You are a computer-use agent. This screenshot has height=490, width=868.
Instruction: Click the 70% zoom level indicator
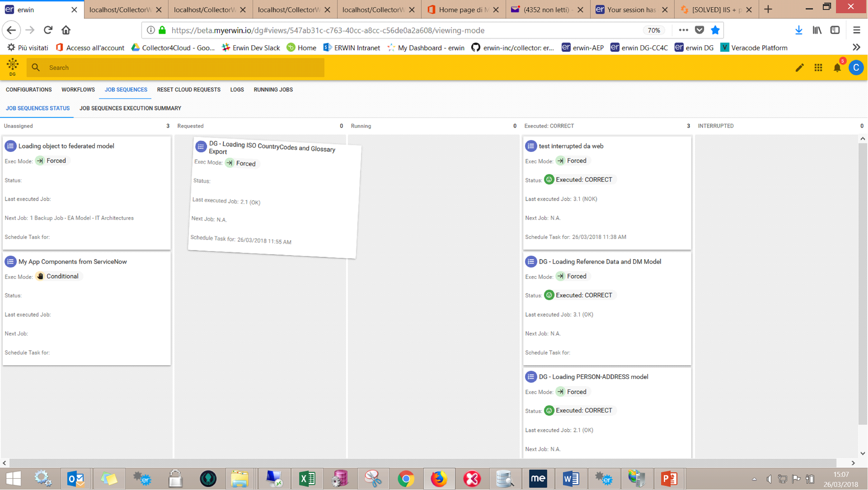[x=654, y=30]
